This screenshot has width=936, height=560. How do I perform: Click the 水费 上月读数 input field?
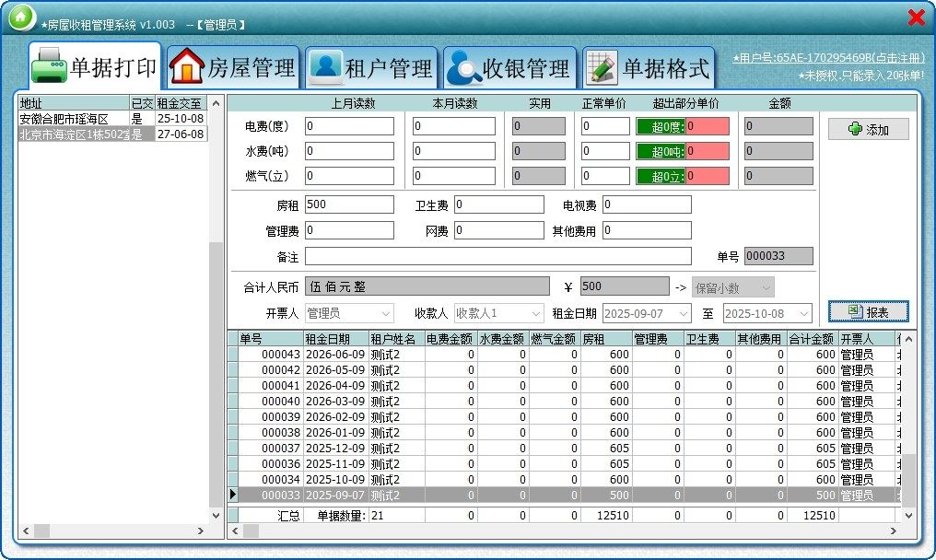[349, 151]
